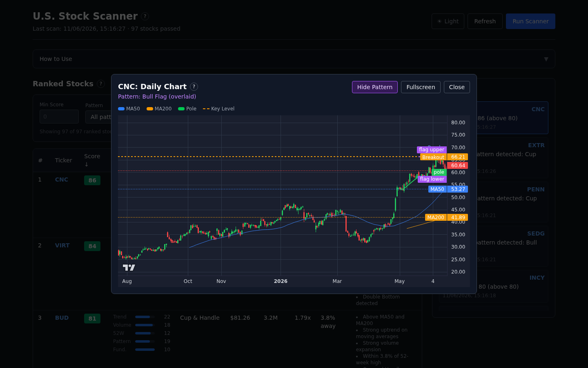Click the pole chart label
The width and height of the screenshot is (588, 368).
click(x=439, y=172)
